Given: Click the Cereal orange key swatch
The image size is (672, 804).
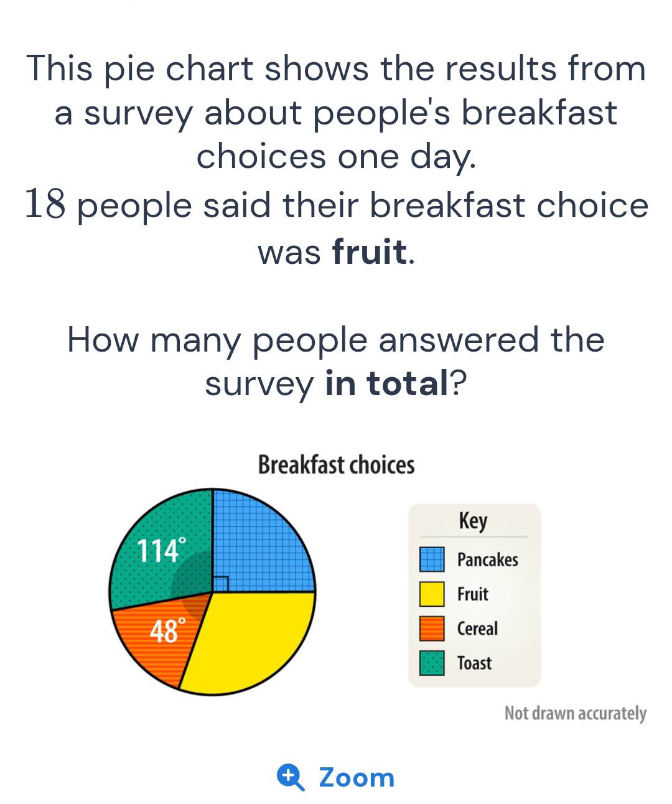Looking at the screenshot, I should point(432,629).
